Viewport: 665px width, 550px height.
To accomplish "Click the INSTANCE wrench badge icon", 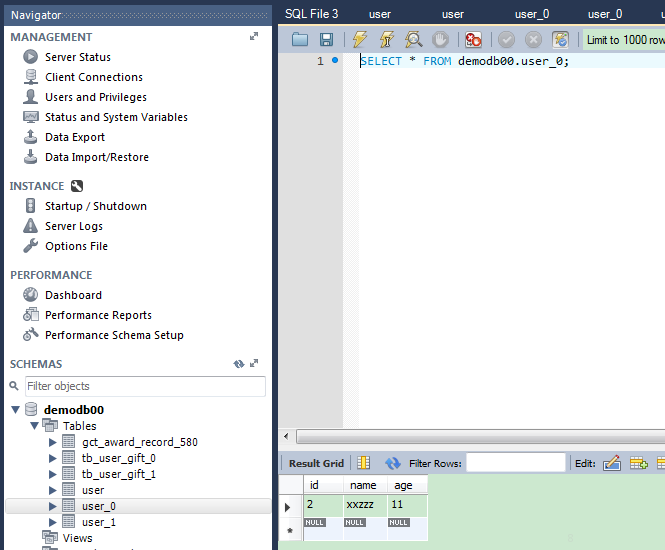I will click(77, 186).
